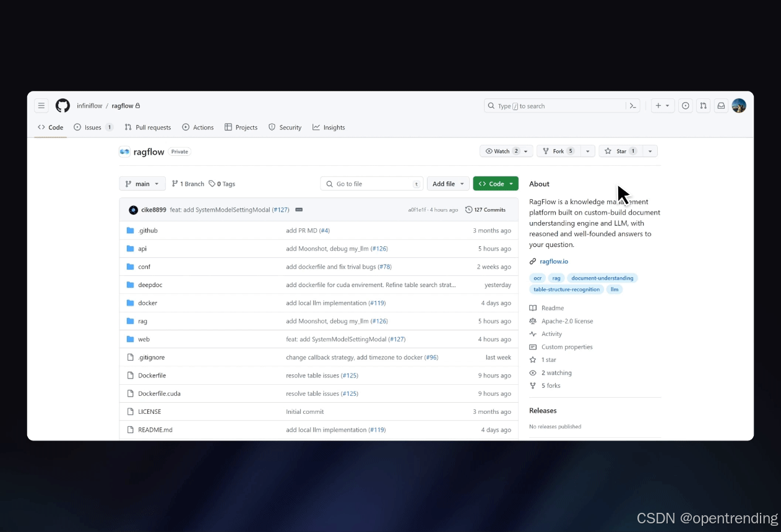Viewport: 781px width, 532px height.
Task: Open the .github folder
Action: tap(148, 230)
